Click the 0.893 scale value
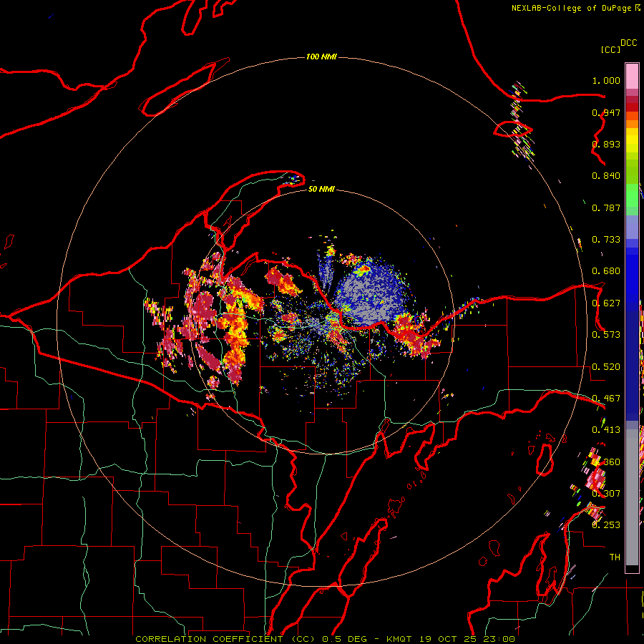Viewport: 644px width, 644px height. pos(606,144)
